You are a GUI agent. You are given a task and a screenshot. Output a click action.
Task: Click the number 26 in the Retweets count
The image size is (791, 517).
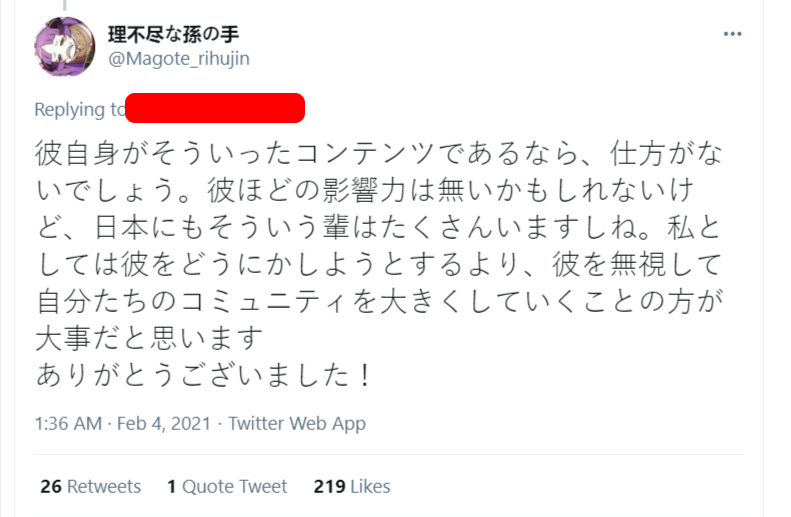(52, 487)
